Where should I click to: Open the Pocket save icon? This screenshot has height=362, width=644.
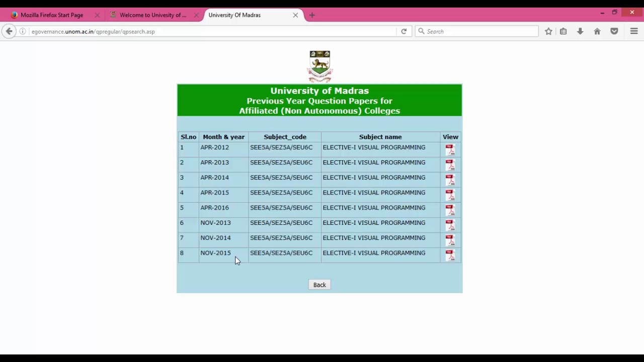[x=614, y=31]
